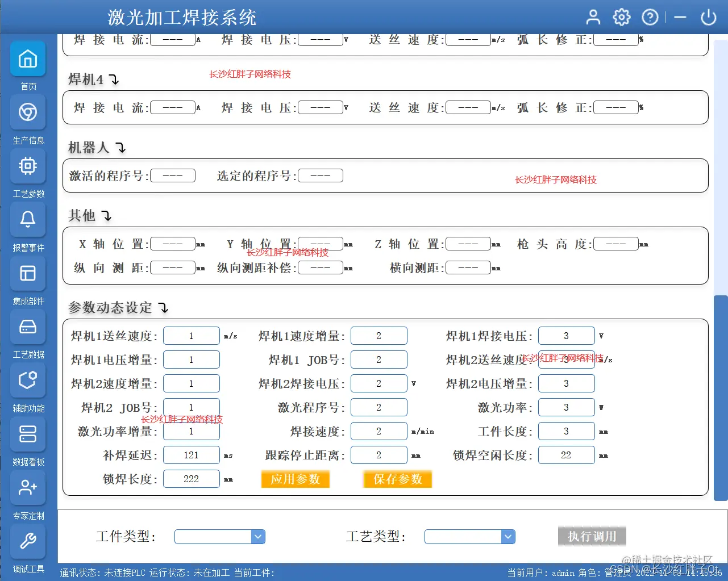Viewport: 728px width, 581px height.
Task: Click the X轴位置 value field
Action: [x=173, y=244]
